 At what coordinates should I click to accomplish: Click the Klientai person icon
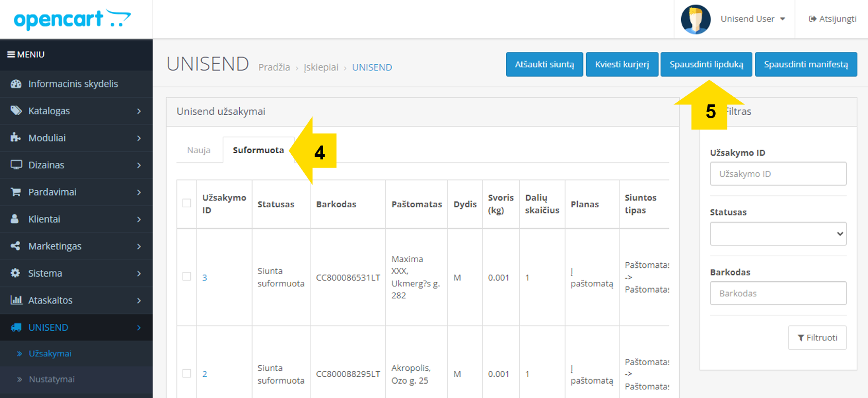[x=15, y=219]
